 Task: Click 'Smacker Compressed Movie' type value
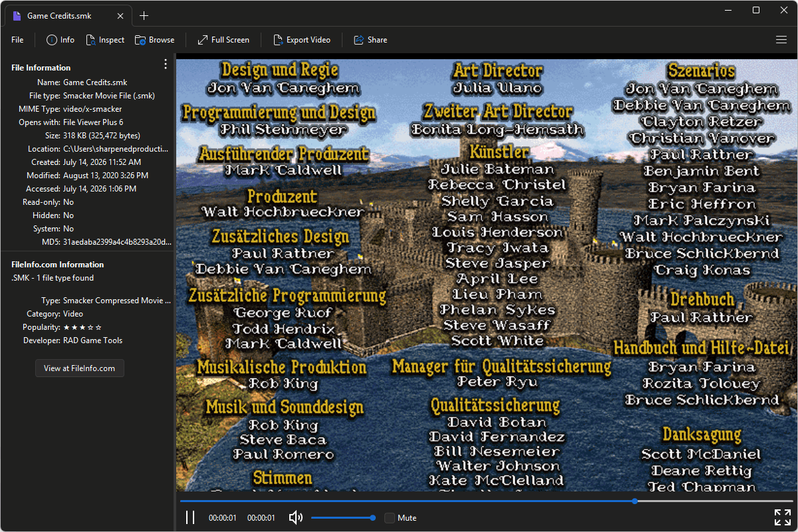pos(117,301)
